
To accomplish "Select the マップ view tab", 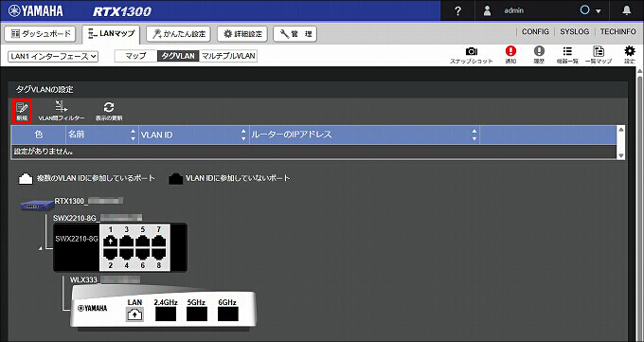I will [x=135, y=56].
